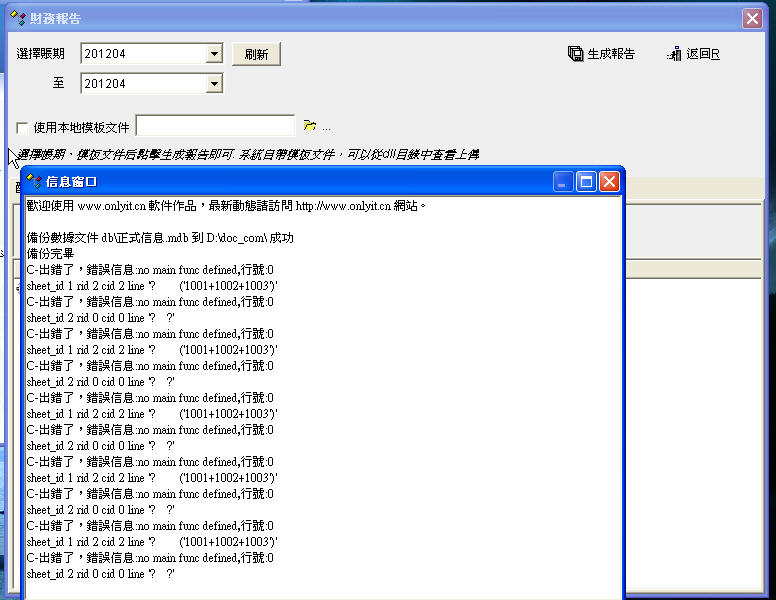
Task: Close the 財務報告 window
Action: point(752,18)
